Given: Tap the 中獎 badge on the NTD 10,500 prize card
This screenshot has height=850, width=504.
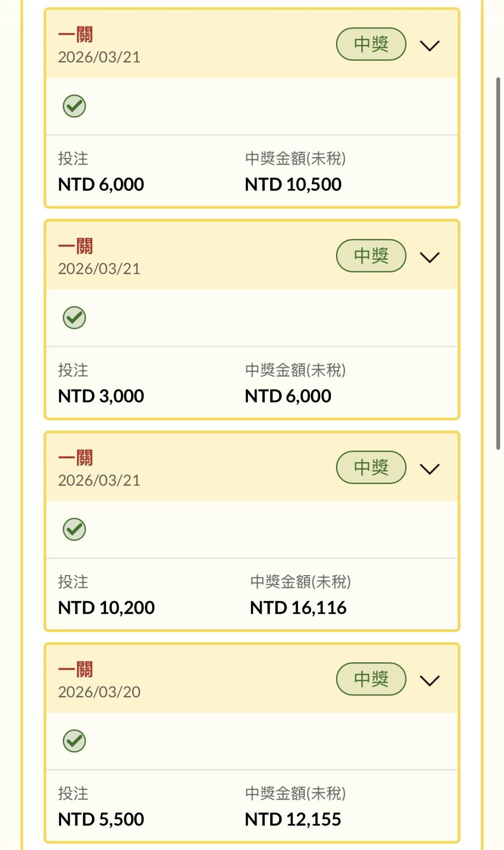Looking at the screenshot, I should click(x=371, y=44).
